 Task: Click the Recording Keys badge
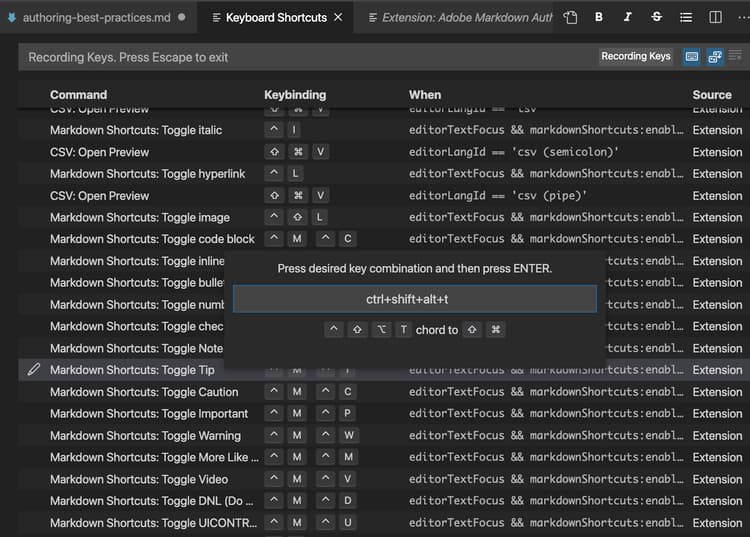(635, 57)
